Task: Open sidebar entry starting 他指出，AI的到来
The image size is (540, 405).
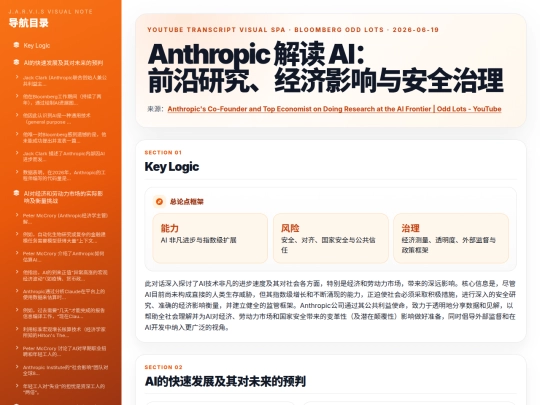Action: point(65,276)
